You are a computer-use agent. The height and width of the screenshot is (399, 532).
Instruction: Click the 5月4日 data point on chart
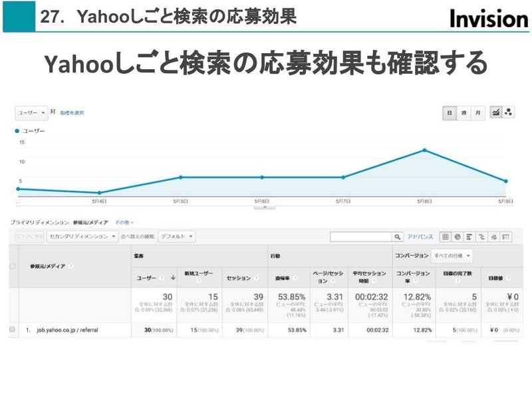click(99, 193)
